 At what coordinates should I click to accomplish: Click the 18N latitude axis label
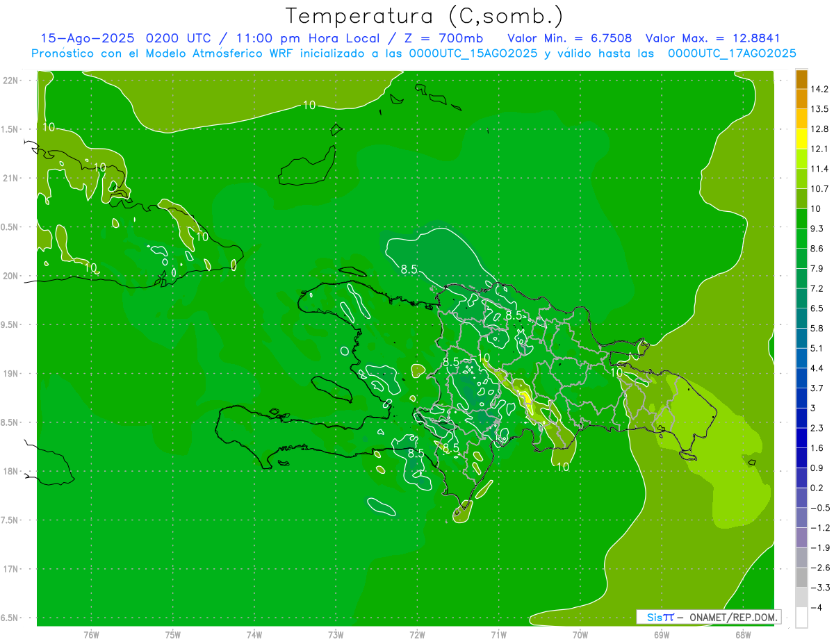pyautogui.click(x=12, y=471)
